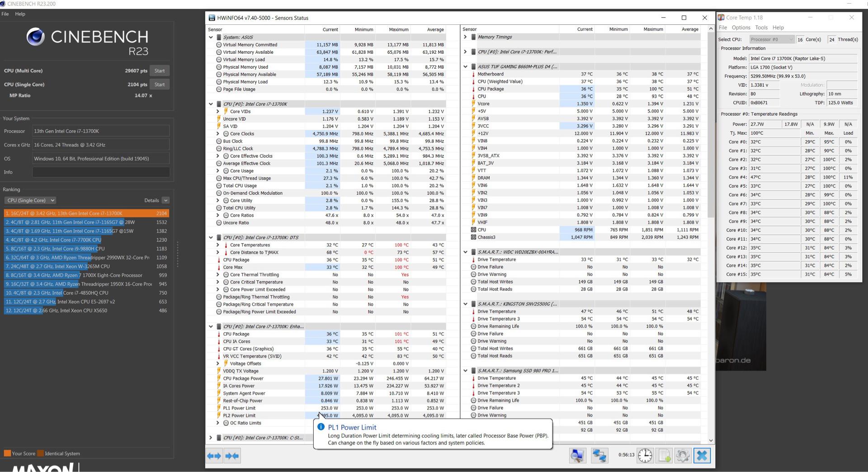Click the blue X close-sensors icon in HWiNFO toolbar
Image resolution: width=868 pixels, height=472 pixels.
click(702, 455)
